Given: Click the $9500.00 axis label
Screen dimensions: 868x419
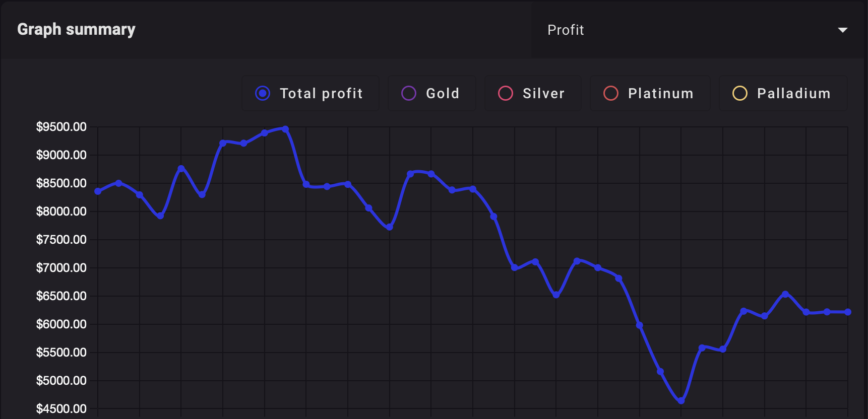Looking at the screenshot, I should tap(61, 126).
